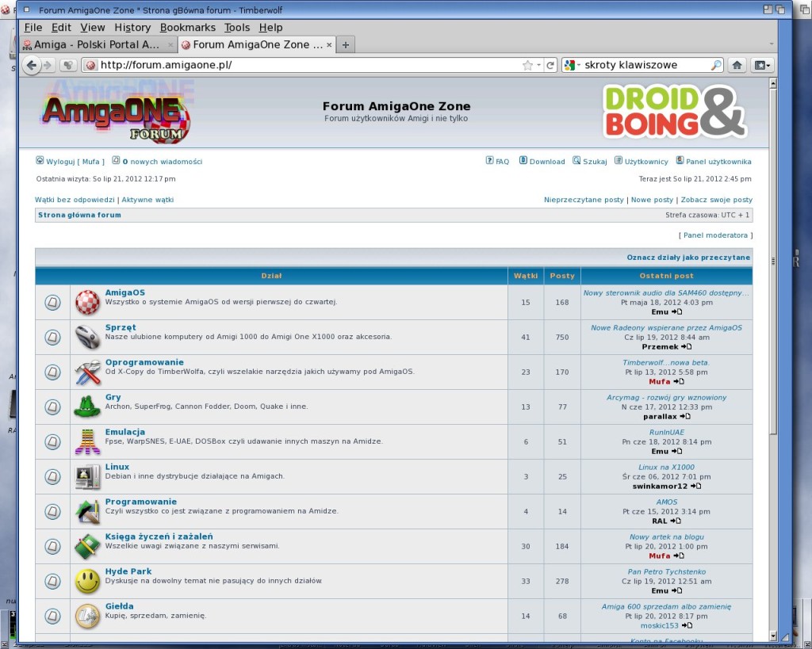Open the View menu

93,28
